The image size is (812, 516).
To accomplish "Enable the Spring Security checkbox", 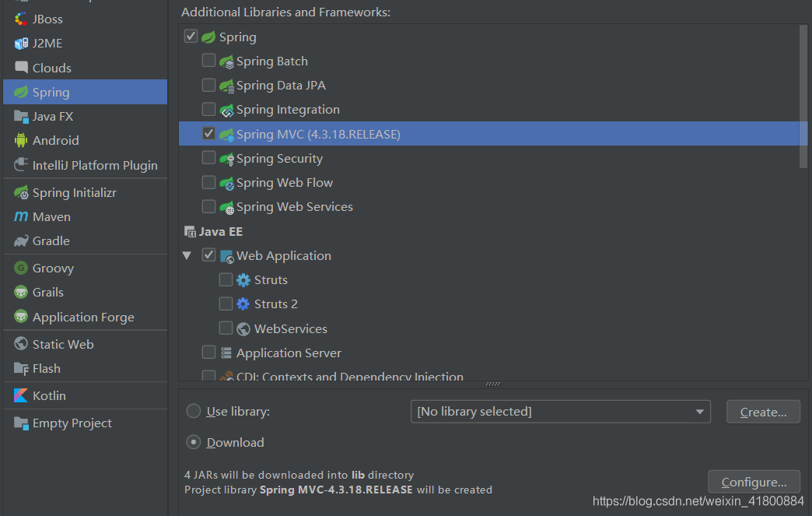I will pos(208,156).
